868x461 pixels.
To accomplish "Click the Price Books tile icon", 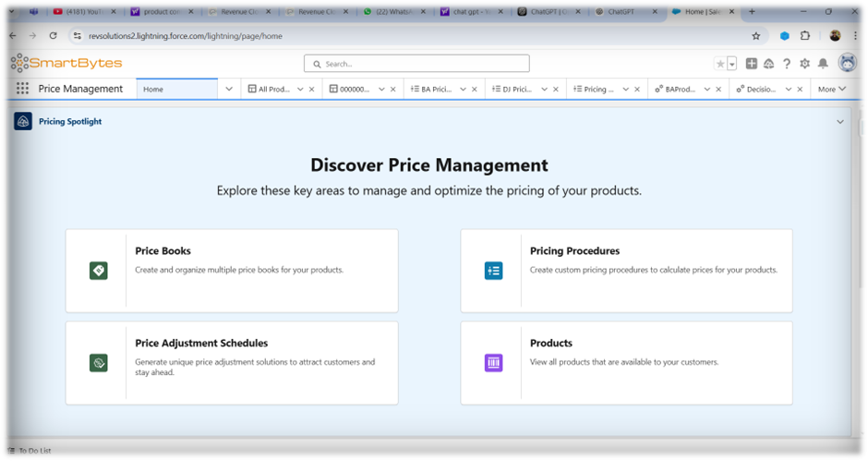I will [99, 271].
